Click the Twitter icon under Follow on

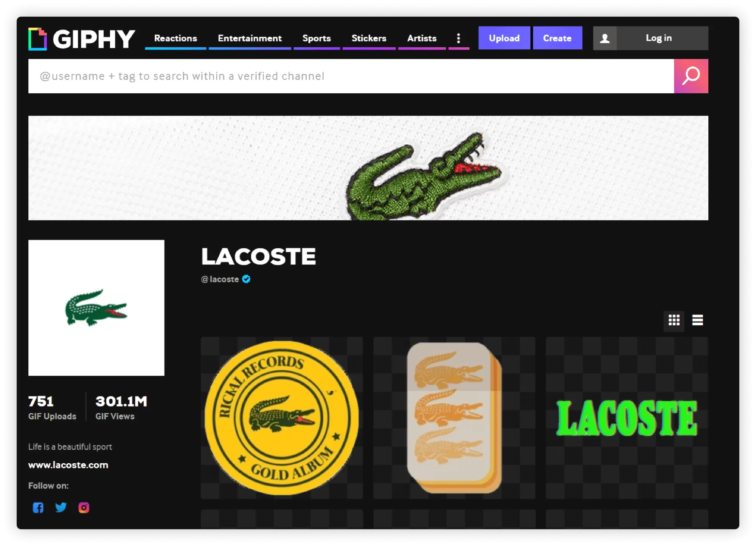[x=61, y=507]
